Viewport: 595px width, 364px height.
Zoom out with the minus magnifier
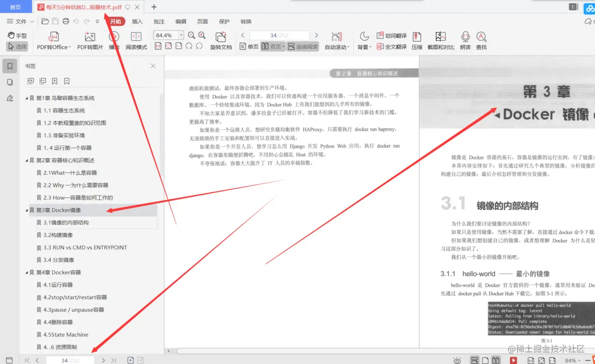191,35
